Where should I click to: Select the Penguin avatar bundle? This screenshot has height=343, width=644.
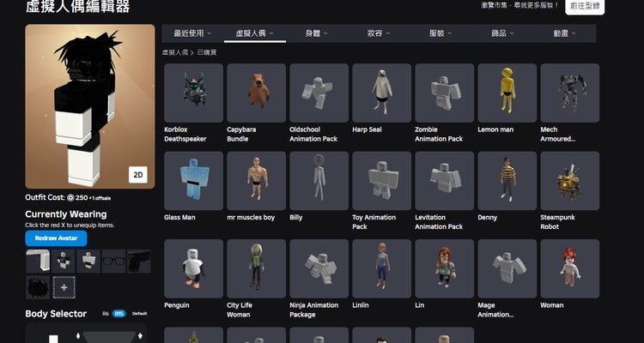coord(192,268)
